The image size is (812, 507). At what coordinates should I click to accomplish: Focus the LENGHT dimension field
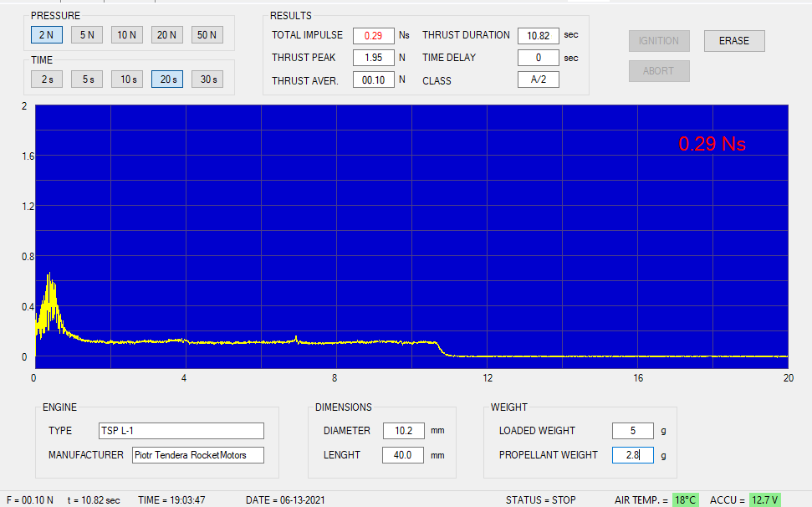coord(404,455)
